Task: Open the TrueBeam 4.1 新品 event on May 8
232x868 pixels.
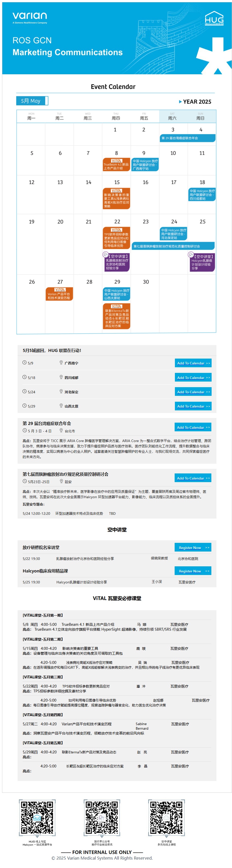Action: pyautogui.click(x=117, y=164)
